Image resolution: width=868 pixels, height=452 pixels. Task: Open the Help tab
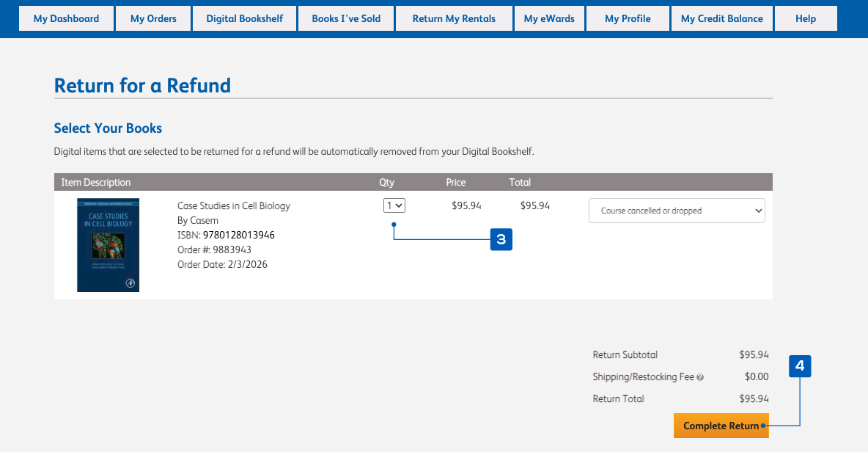(805, 18)
